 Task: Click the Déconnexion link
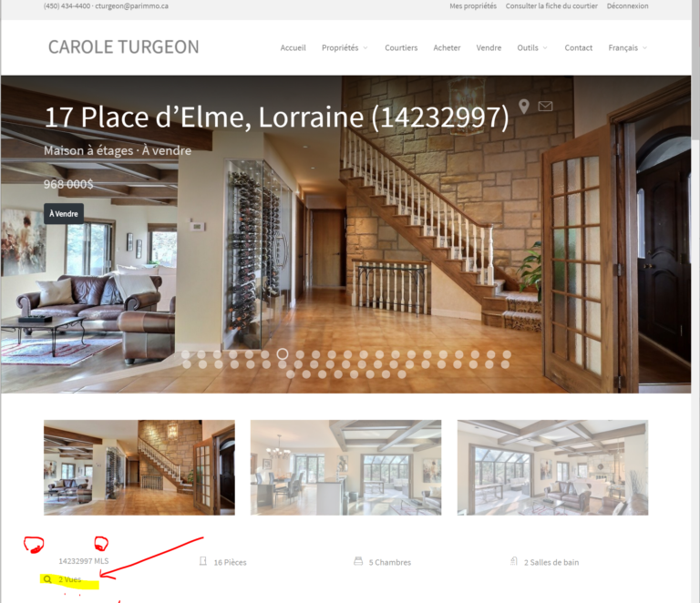click(627, 6)
